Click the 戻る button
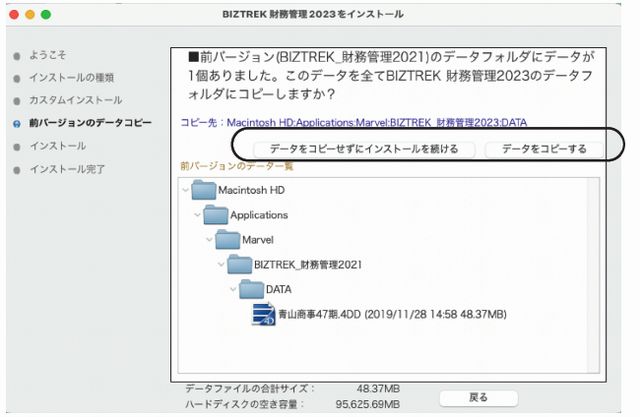 478,397
